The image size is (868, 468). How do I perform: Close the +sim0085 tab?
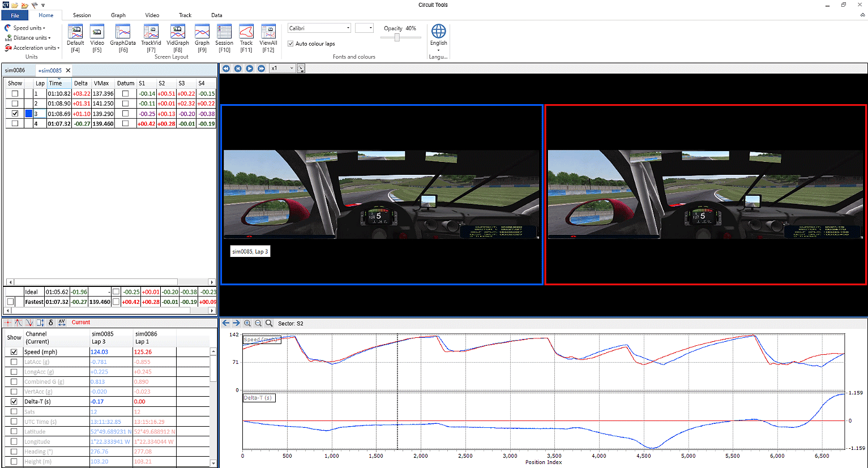68,71
